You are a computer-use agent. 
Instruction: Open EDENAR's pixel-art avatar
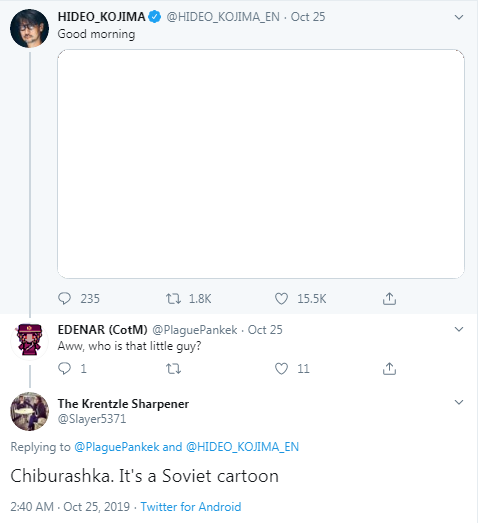pos(29,341)
